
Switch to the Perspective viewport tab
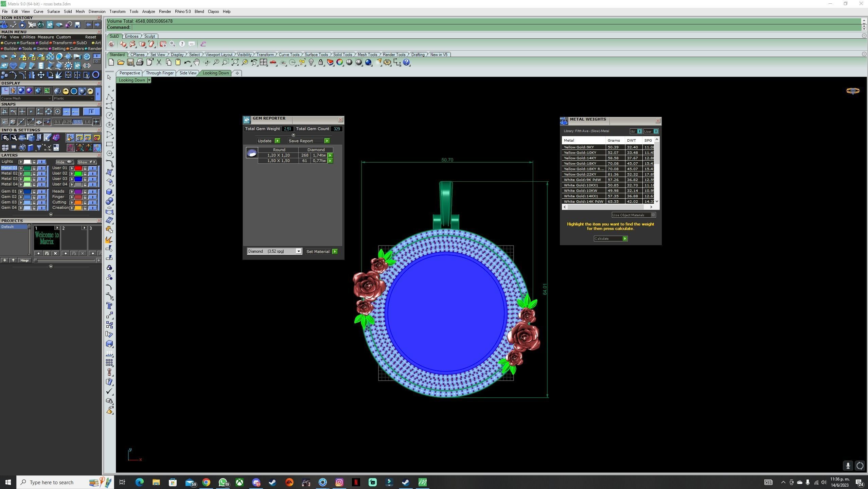click(129, 73)
